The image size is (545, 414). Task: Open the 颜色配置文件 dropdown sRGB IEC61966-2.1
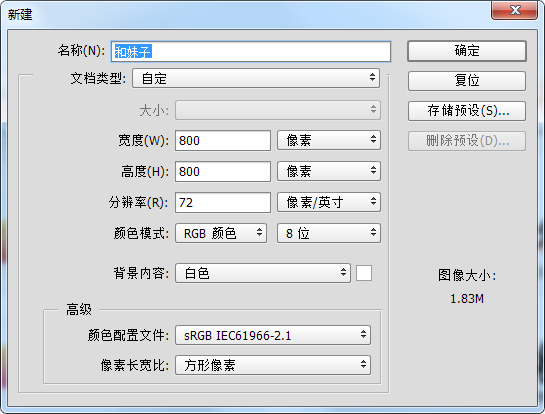[x=273, y=335]
